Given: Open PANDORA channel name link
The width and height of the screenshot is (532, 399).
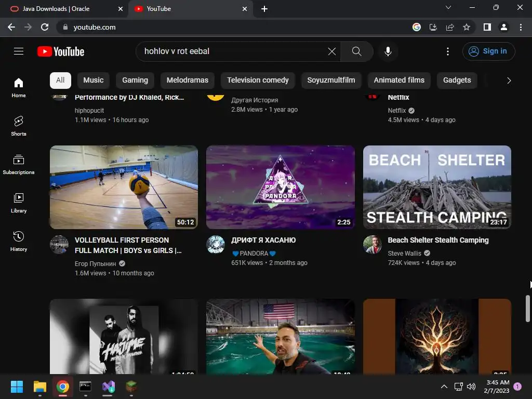Looking at the screenshot, I should 254,254.
